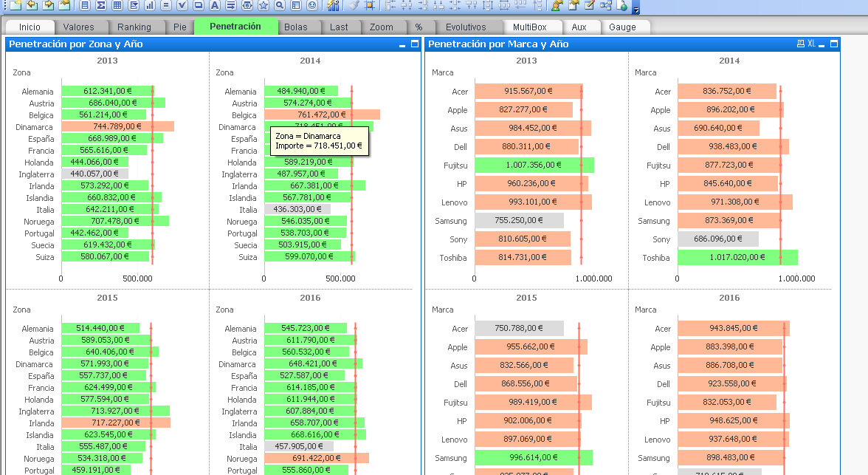
Task: Create a Custom Object with smiley icon
Action: tap(312, 6)
